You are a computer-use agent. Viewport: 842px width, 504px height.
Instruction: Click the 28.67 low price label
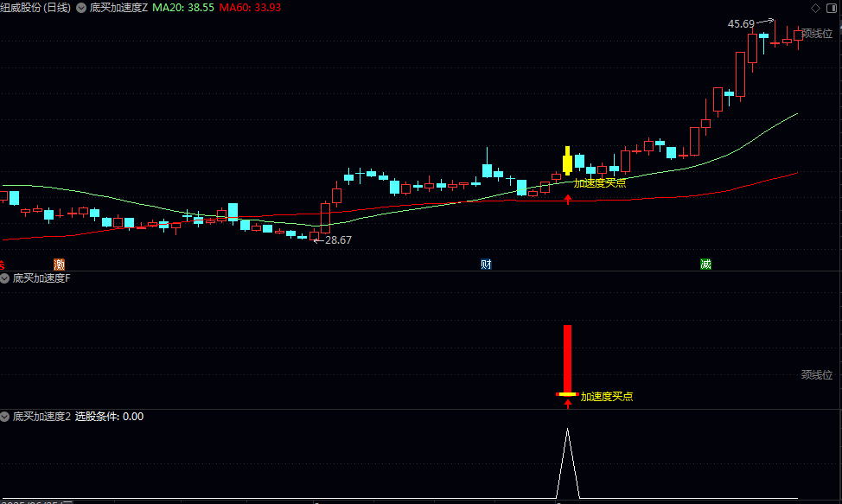click(x=338, y=240)
